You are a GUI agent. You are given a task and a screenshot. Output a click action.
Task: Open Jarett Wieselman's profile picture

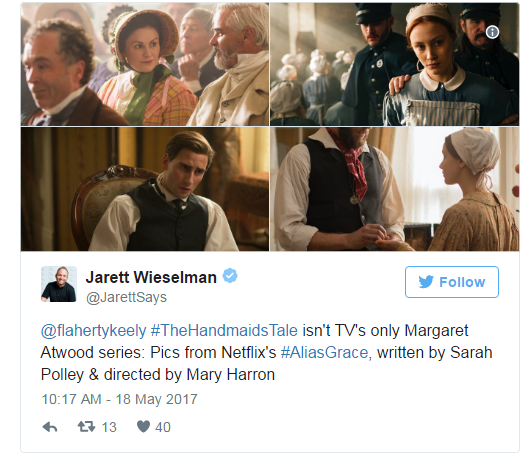point(59,284)
